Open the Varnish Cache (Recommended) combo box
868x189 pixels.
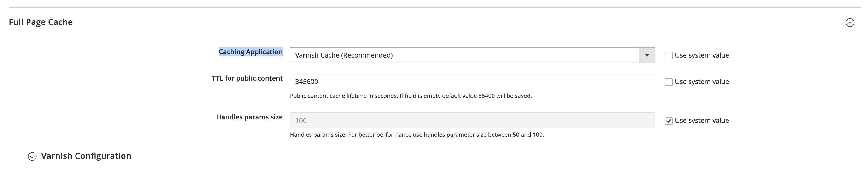(472, 55)
